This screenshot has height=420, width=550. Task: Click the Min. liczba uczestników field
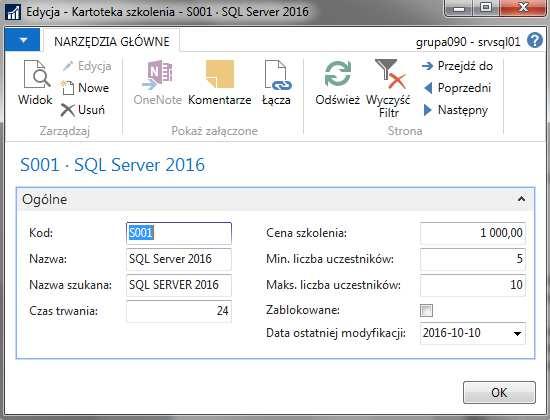pos(472,259)
